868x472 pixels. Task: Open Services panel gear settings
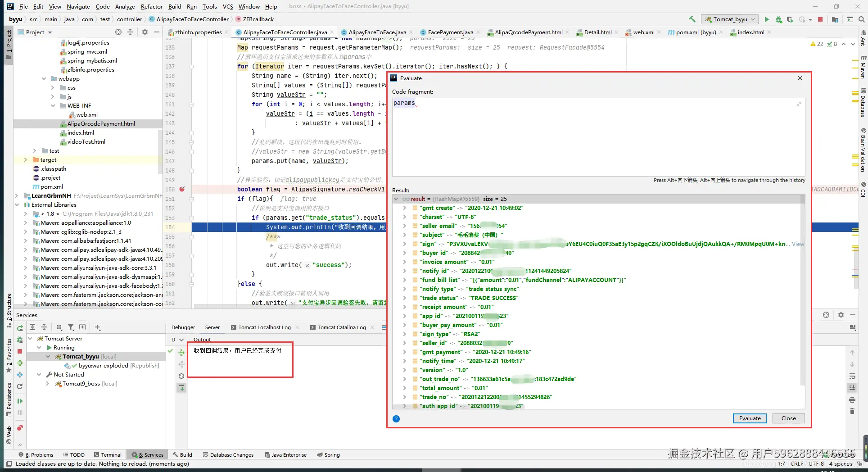click(x=841, y=315)
